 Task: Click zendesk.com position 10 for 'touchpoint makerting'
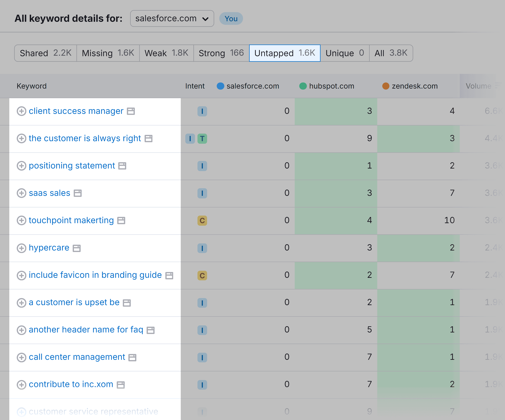pos(449,220)
